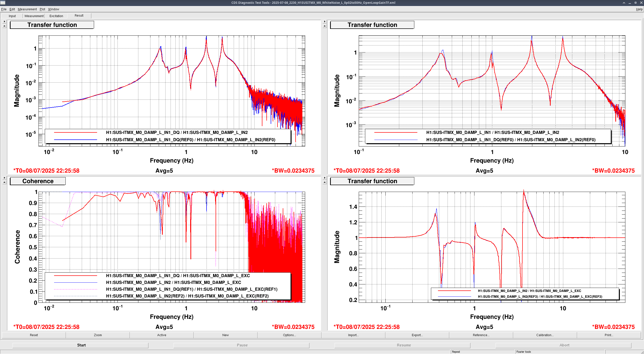Click Magnitude axis label of bottom-right plot
The width and height of the screenshot is (644, 354).
(337, 247)
